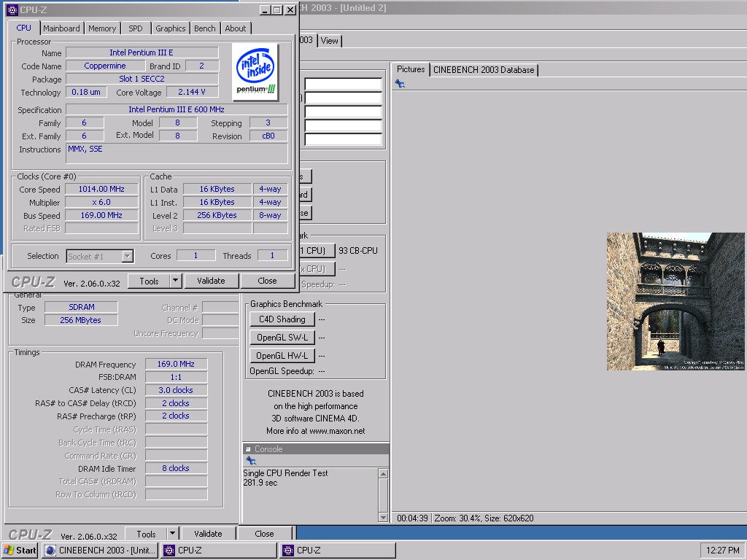Switch to the Bench tab in CPU-Z
The height and width of the screenshot is (560, 747).
[204, 28]
